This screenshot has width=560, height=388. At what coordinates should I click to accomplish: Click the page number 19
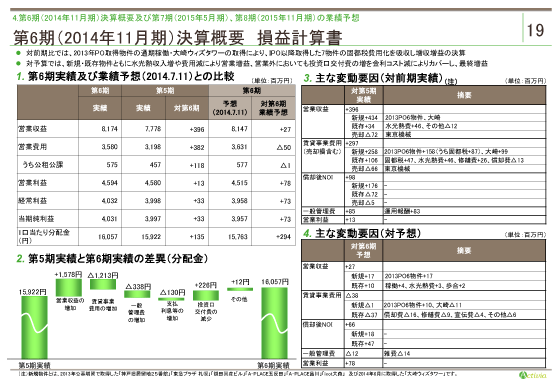coord(535,30)
